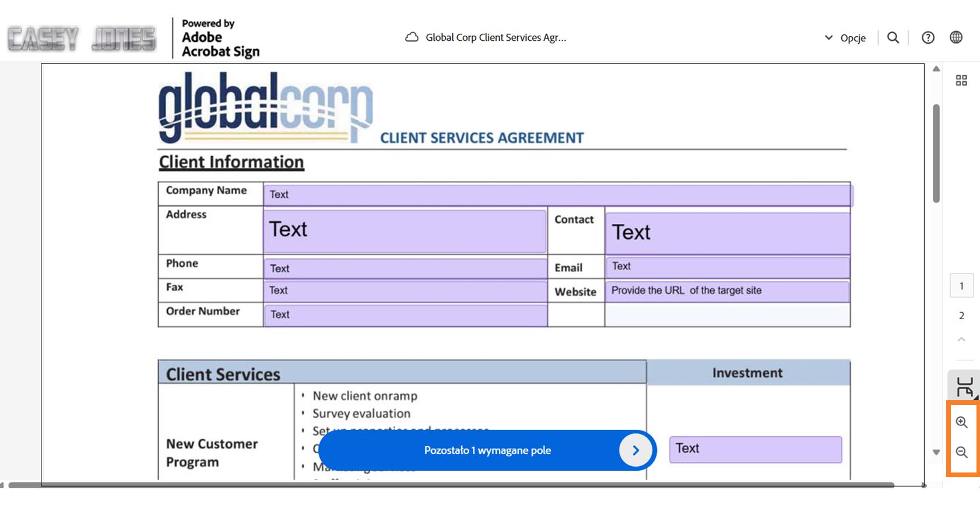Viewport: 980px width, 525px height.
Task: Go to previous page chevron
Action: 961,339
